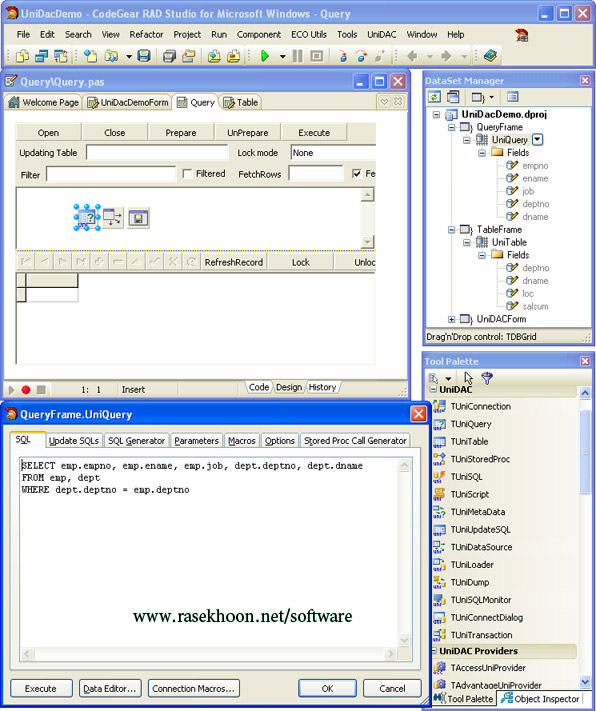Toggle the Filtered checkbox
Screen dimensions: 596x711
coord(187,174)
